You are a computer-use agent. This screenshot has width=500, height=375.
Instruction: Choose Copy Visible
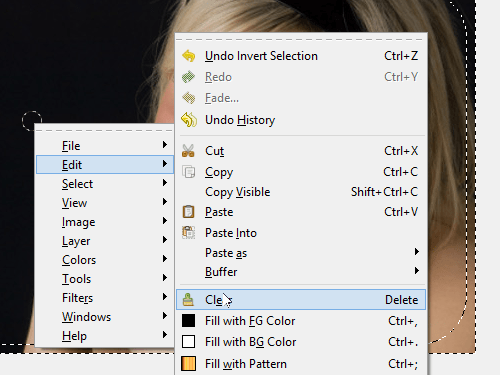click(x=301, y=192)
